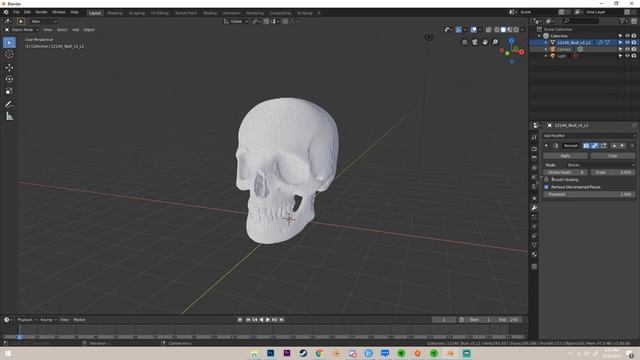Select the Rotate tool
640x360 pixels.
click(9, 79)
